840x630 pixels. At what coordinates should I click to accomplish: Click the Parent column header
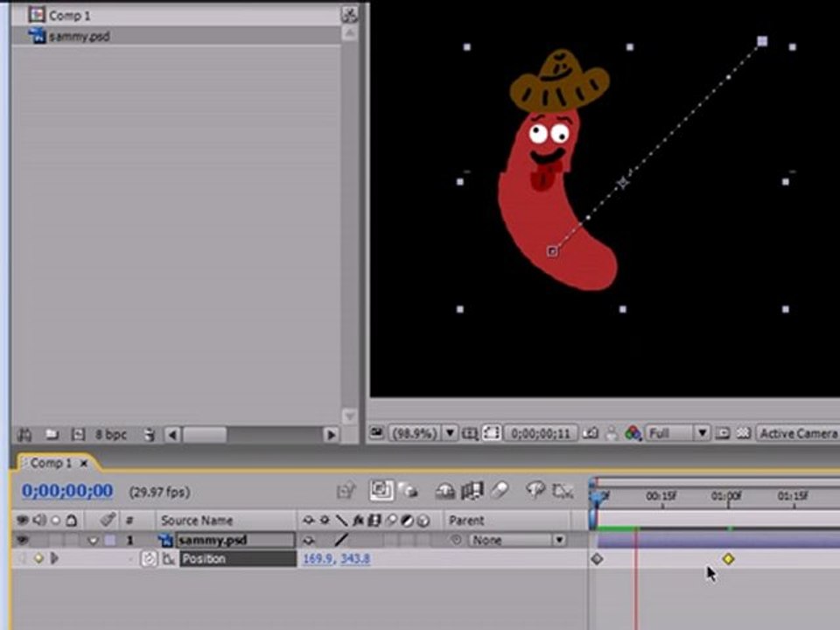click(x=466, y=520)
